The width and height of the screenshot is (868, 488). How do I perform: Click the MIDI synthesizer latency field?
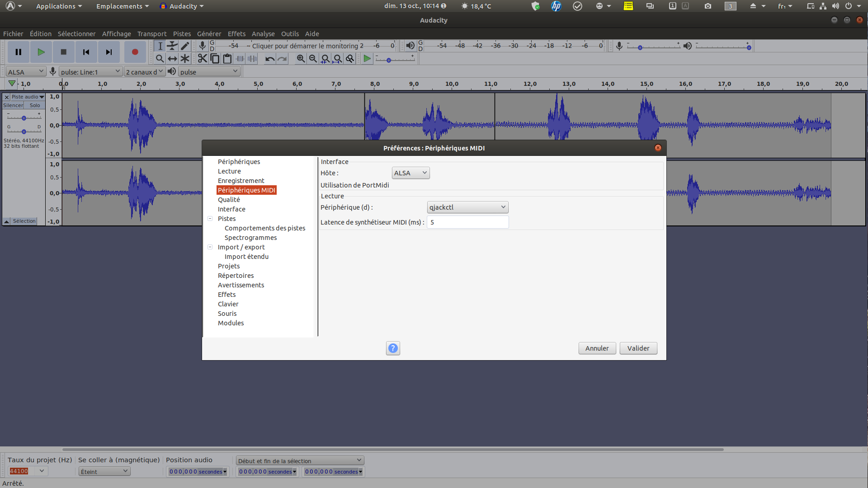coord(467,222)
